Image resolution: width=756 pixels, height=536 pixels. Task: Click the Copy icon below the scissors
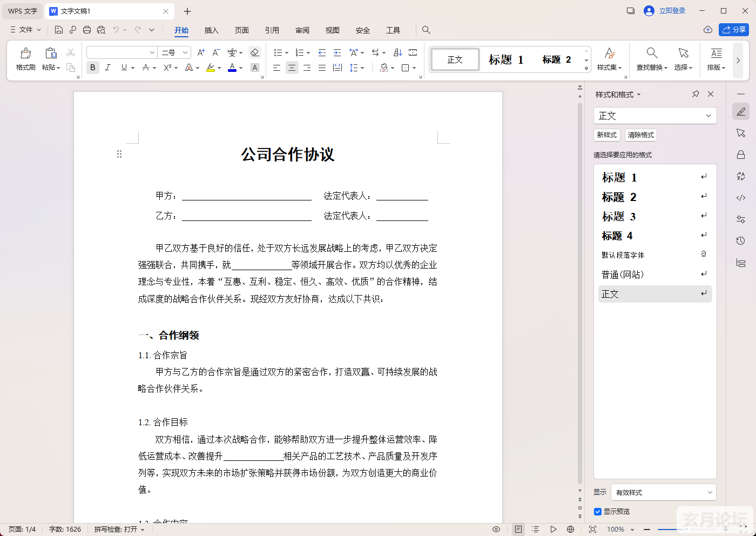pos(71,68)
